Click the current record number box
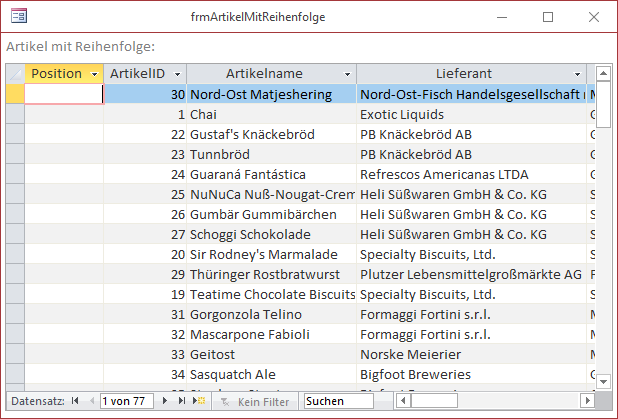 pyautogui.click(x=127, y=401)
